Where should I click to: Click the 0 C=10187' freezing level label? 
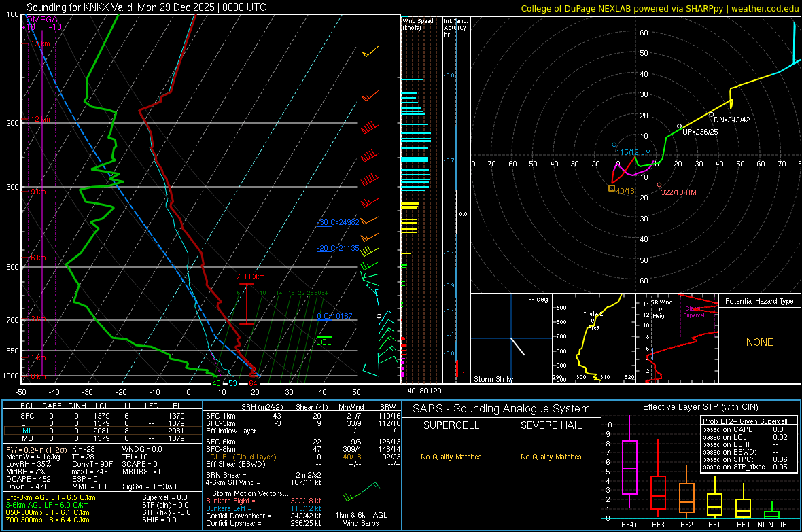tap(335, 316)
